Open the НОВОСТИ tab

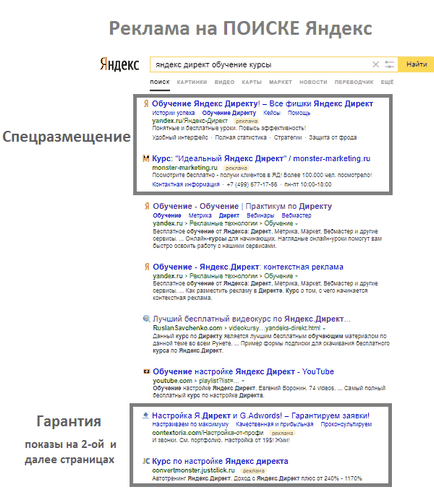[313, 82]
